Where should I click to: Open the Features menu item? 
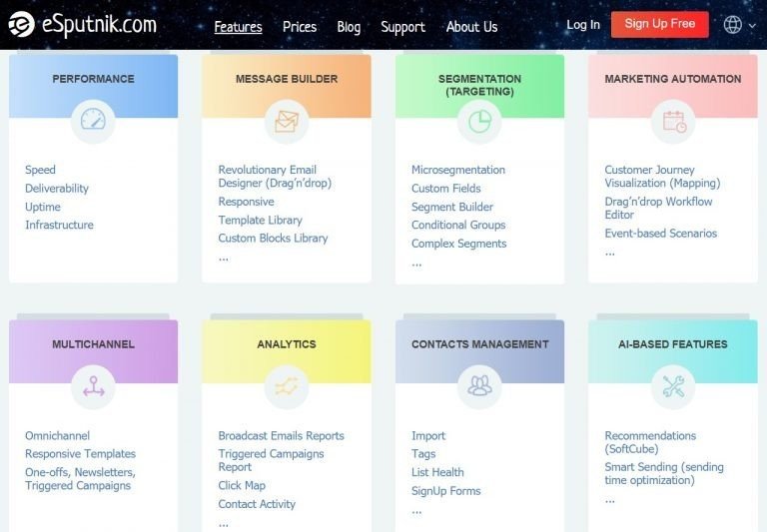[x=239, y=27]
